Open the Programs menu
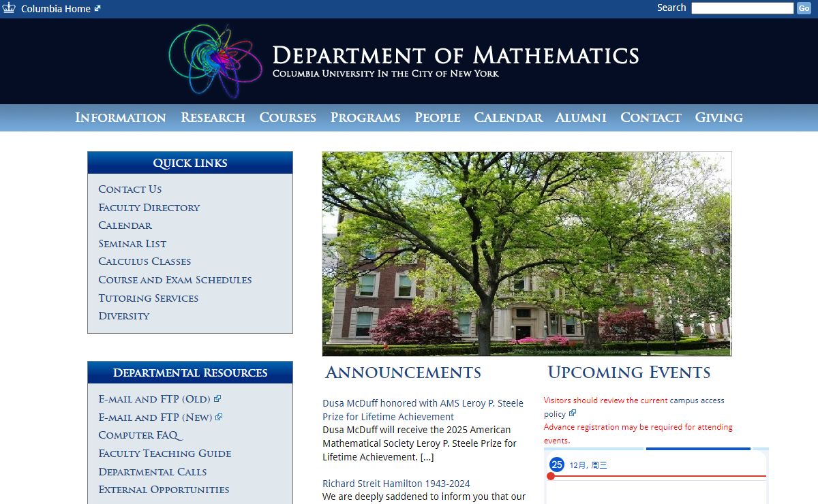Image resolution: width=818 pixels, height=504 pixels. 365,118
